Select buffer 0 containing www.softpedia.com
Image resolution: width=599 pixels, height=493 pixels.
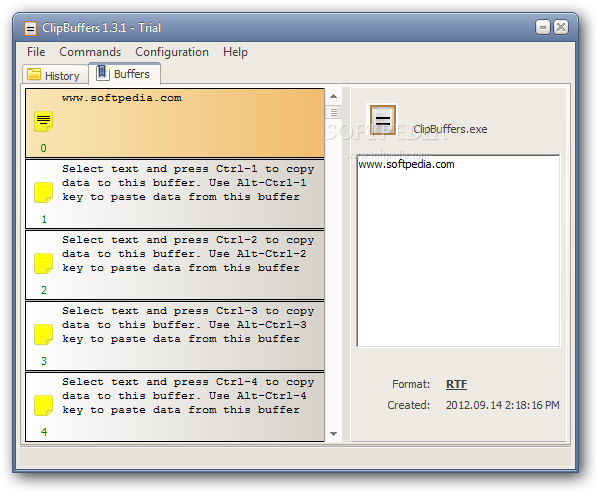pos(175,123)
